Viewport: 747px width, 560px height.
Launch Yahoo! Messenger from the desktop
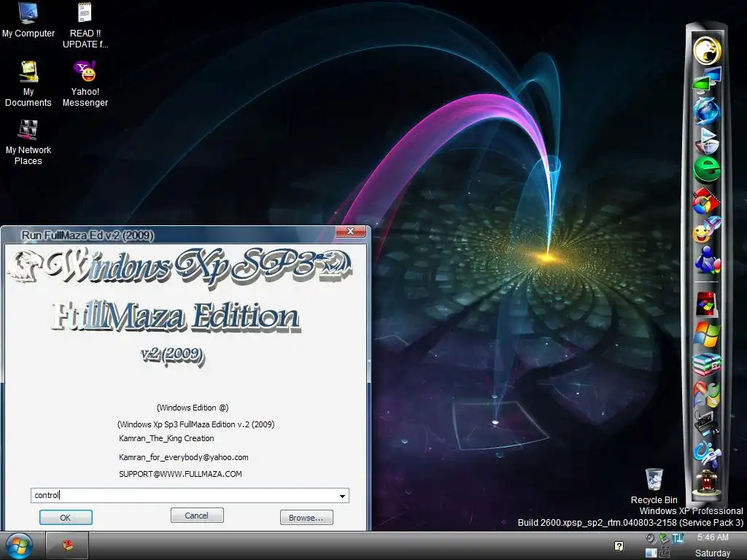(x=85, y=84)
